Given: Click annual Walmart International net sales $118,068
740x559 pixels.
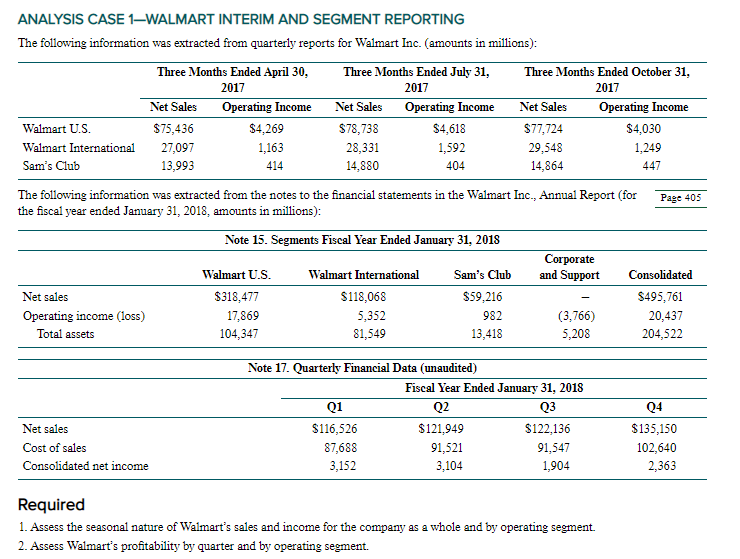Looking at the screenshot, I should (363, 297).
